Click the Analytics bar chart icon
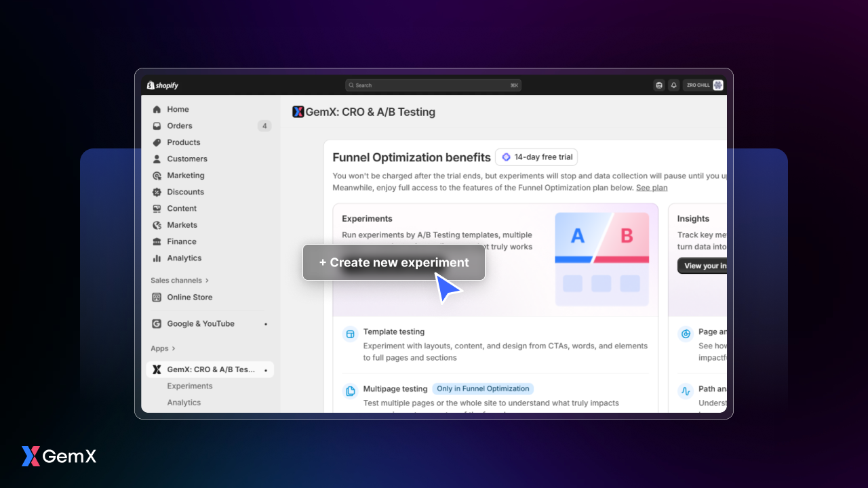Image resolution: width=868 pixels, height=488 pixels. click(157, 258)
